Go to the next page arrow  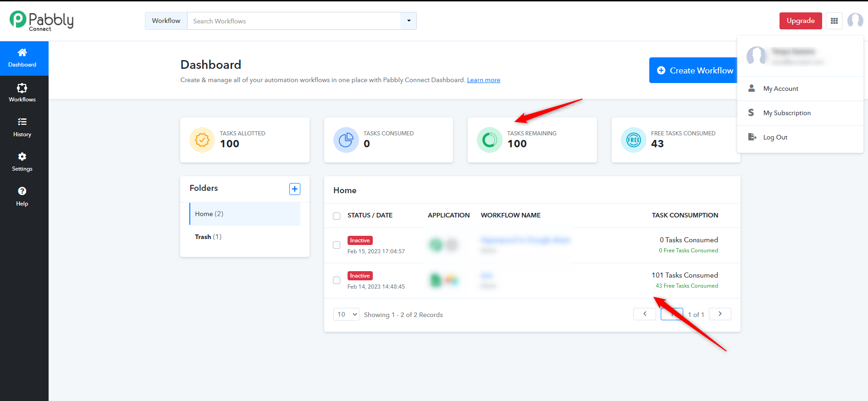720,314
